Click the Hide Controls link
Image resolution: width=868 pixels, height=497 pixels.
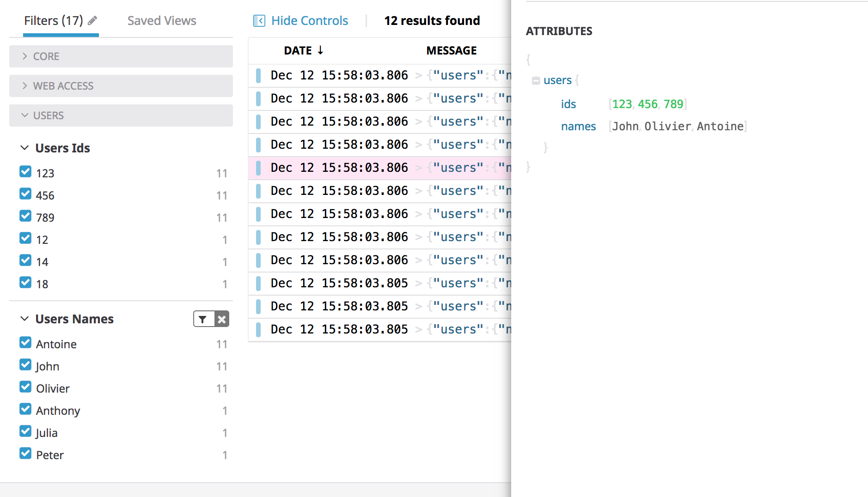pyautogui.click(x=309, y=21)
